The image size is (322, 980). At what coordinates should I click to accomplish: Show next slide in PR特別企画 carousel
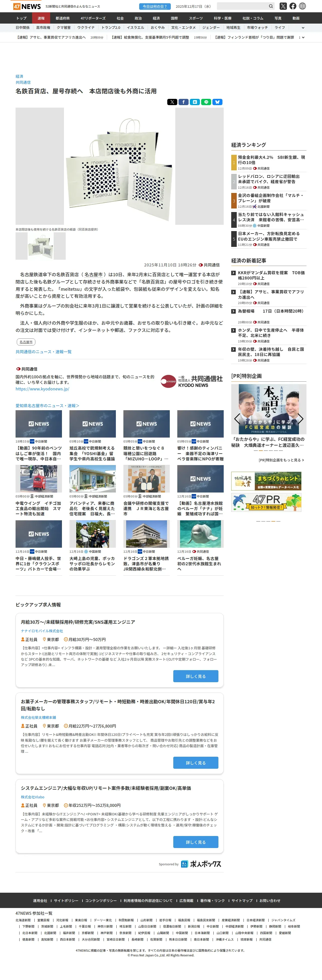coord(300,419)
